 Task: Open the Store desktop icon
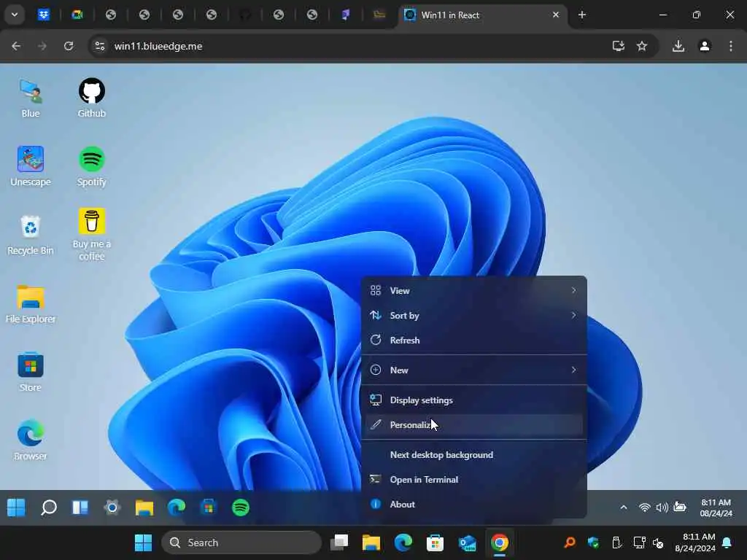click(x=31, y=373)
